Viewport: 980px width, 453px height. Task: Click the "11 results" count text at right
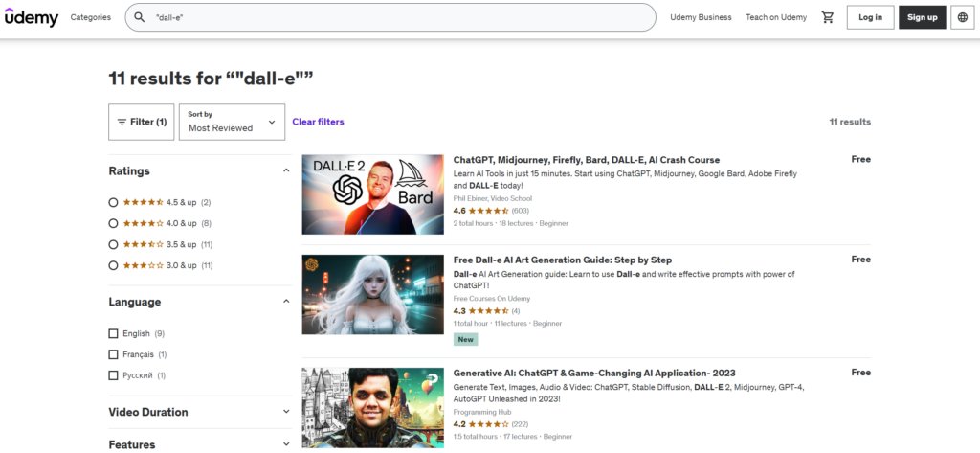point(850,122)
